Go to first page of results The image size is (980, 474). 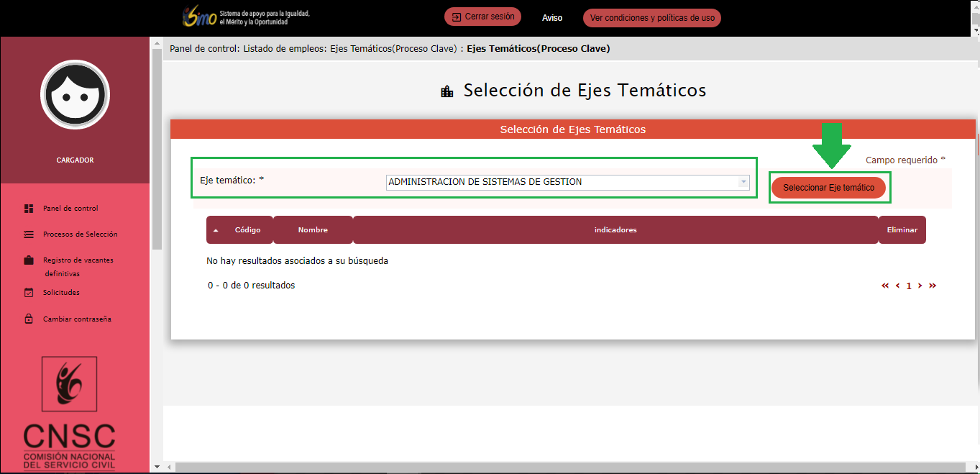coord(885,286)
